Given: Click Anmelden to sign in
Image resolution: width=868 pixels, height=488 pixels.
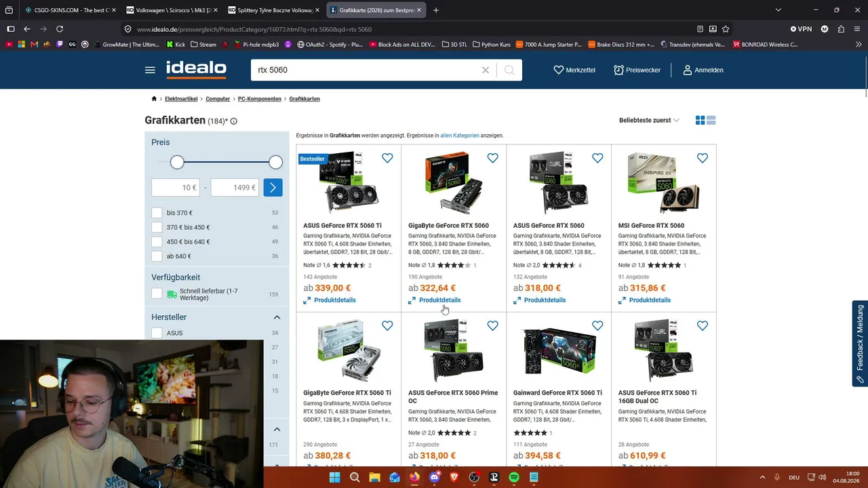Looking at the screenshot, I should [x=703, y=70].
